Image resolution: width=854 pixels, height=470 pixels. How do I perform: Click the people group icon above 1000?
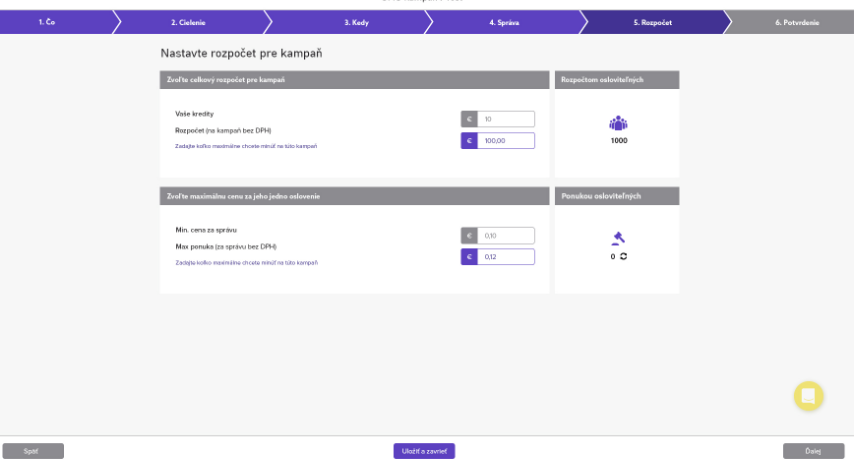click(618, 124)
